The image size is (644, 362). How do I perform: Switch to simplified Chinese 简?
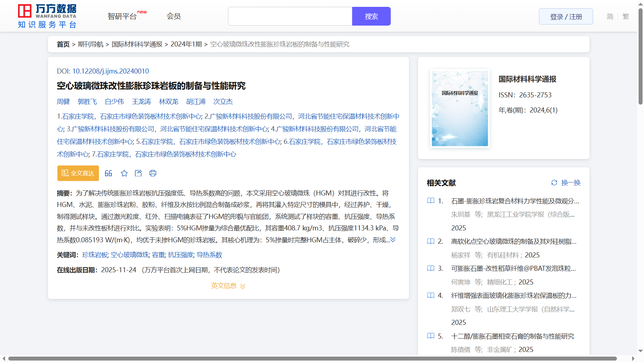pos(610,17)
